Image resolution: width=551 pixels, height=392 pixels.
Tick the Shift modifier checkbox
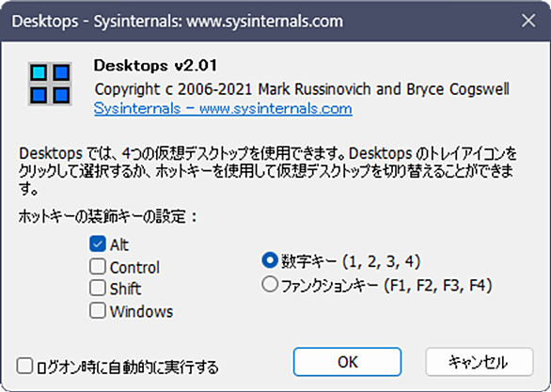click(98, 289)
